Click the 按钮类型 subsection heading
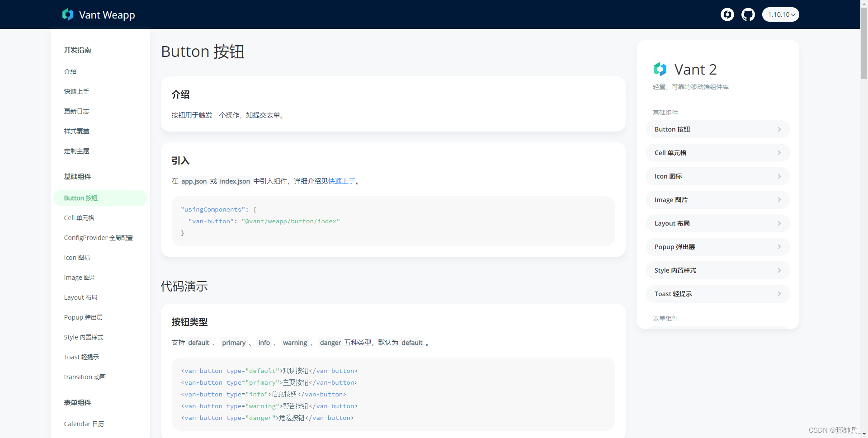The image size is (868, 438). (x=189, y=322)
